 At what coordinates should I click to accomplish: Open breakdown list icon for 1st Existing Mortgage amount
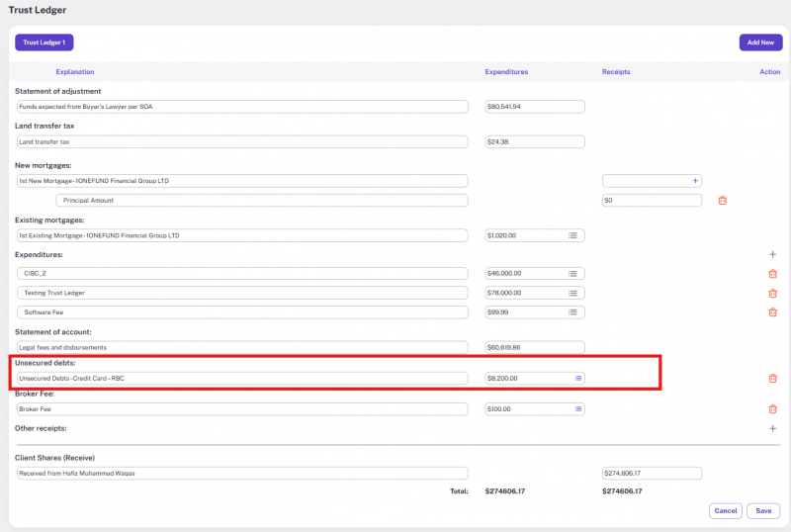[x=572, y=235]
